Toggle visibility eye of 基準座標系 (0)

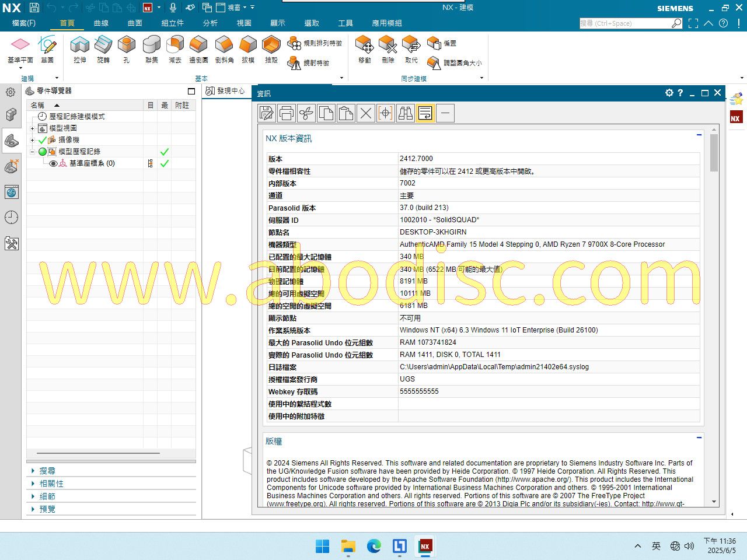click(53, 164)
